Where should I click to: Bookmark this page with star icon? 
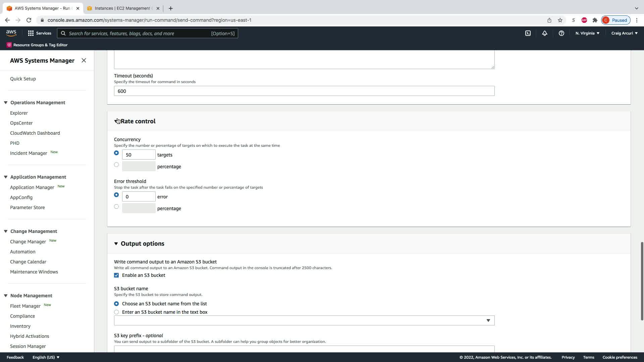pos(560,20)
